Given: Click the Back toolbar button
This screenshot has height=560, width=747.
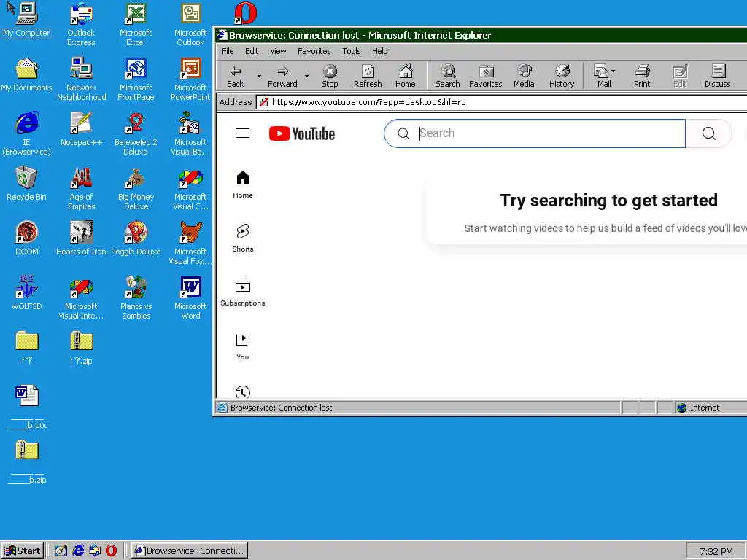Looking at the screenshot, I should click(x=235, y=76).
